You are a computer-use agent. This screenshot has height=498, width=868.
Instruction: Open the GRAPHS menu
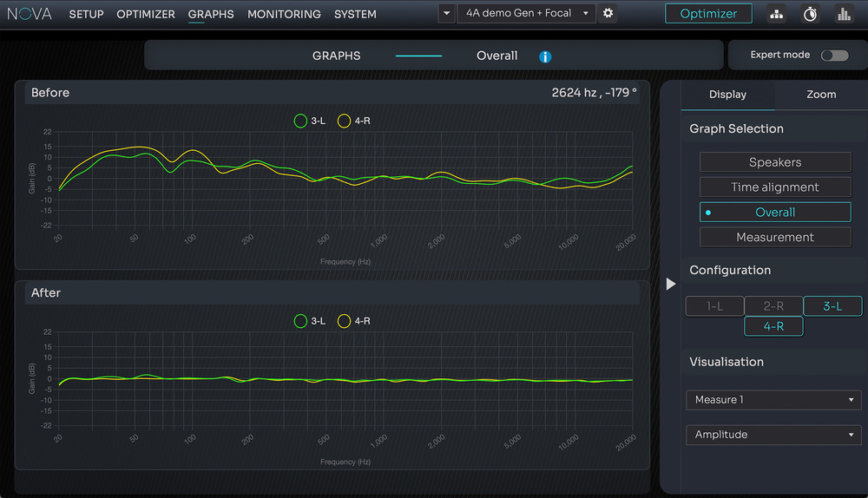[211, 15]
